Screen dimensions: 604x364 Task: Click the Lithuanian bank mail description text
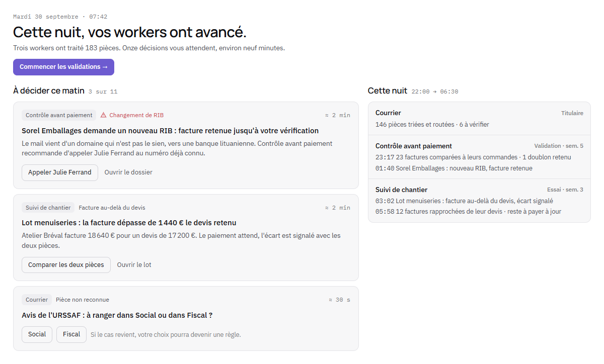tap(177, 148)
